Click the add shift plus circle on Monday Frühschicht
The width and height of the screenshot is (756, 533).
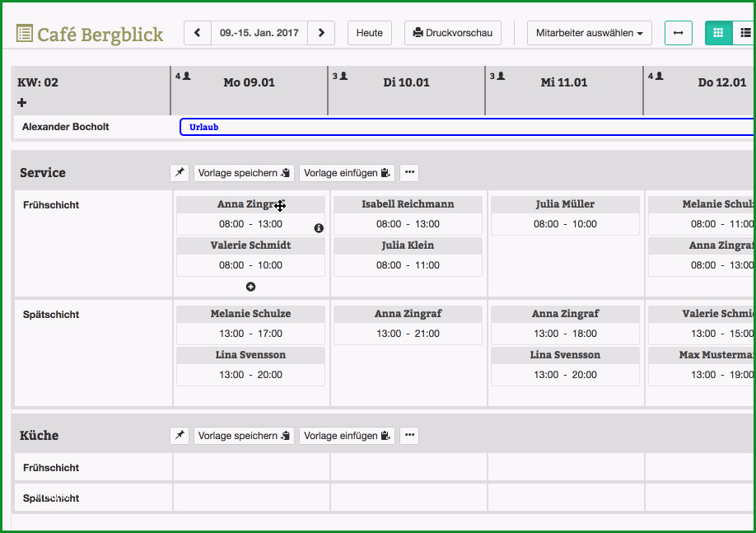click(250, 287)
